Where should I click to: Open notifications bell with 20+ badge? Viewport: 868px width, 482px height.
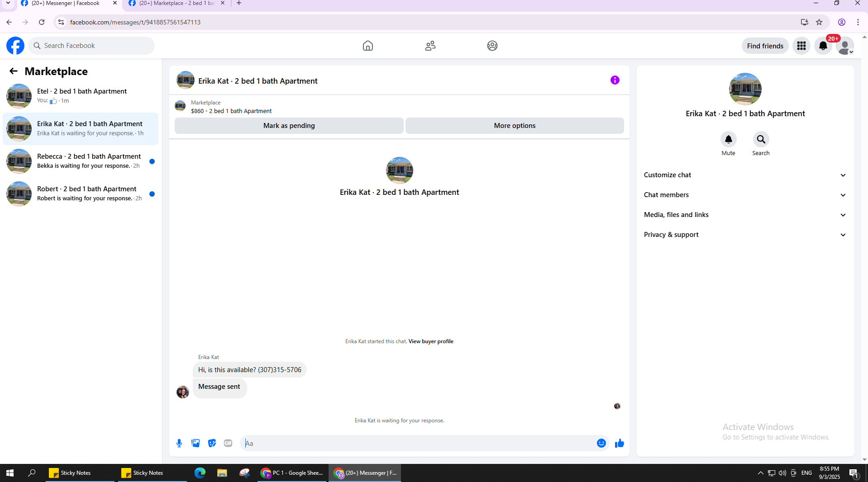click(x=823, y=46)
